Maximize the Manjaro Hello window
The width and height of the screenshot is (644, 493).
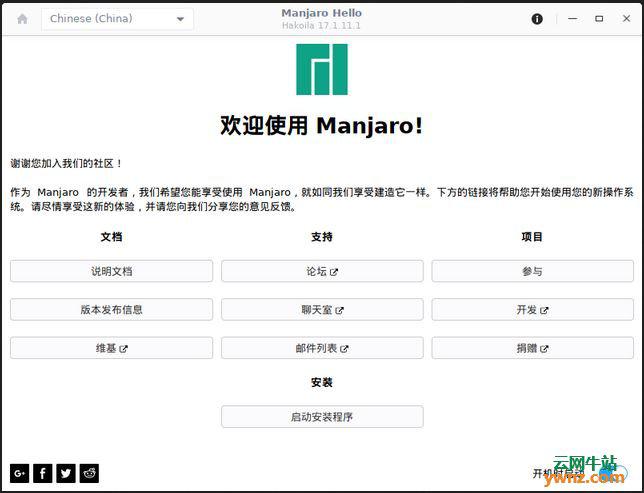(x=599, y=19)
